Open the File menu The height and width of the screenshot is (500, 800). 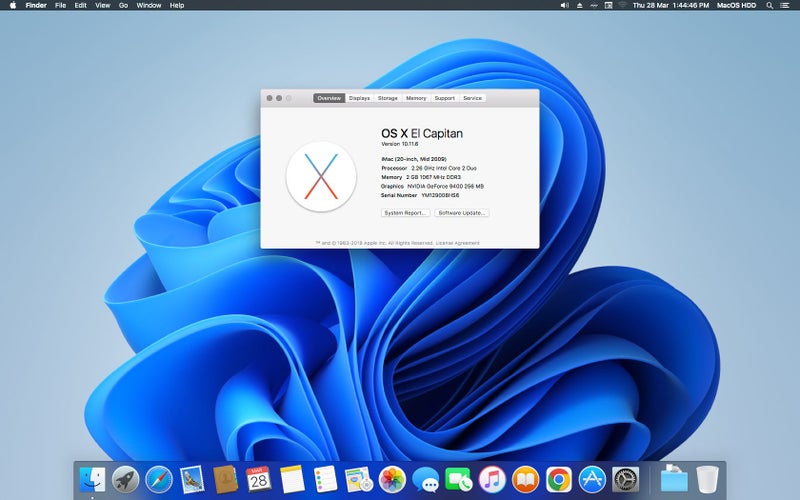tap(60, 5)
